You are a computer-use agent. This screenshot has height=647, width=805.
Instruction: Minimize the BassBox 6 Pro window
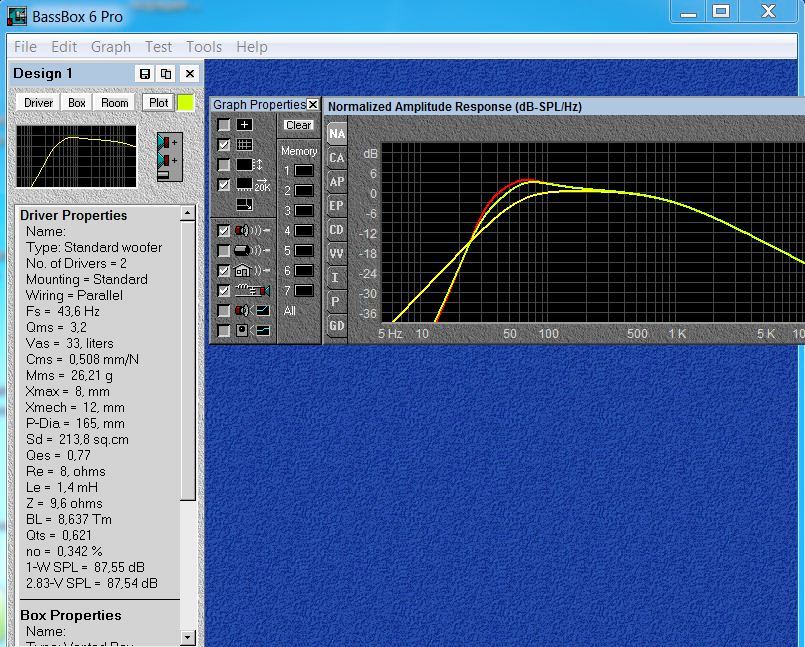click(x=688, y=12)
